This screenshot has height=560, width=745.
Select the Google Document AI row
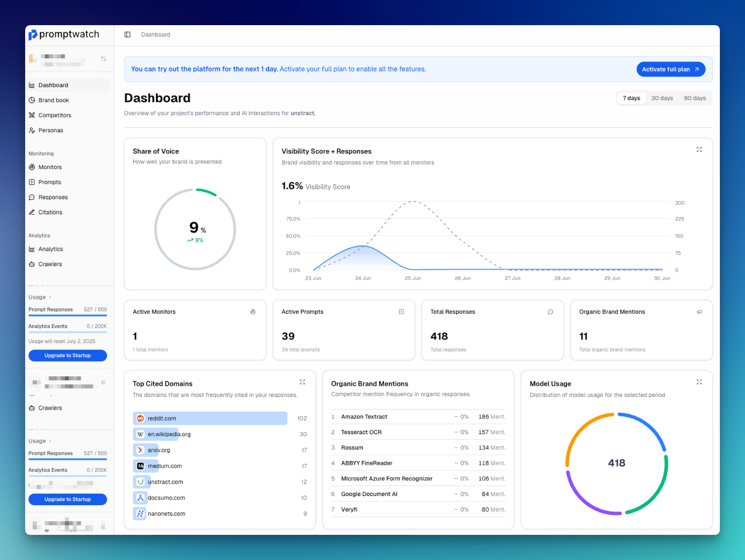coord(418,494)
